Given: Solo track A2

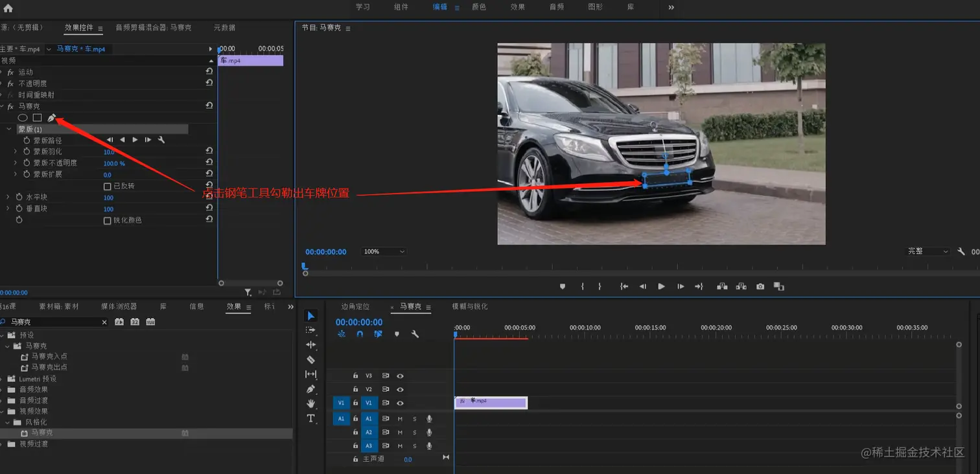Looking at the screenshot, I should [415, 432].
